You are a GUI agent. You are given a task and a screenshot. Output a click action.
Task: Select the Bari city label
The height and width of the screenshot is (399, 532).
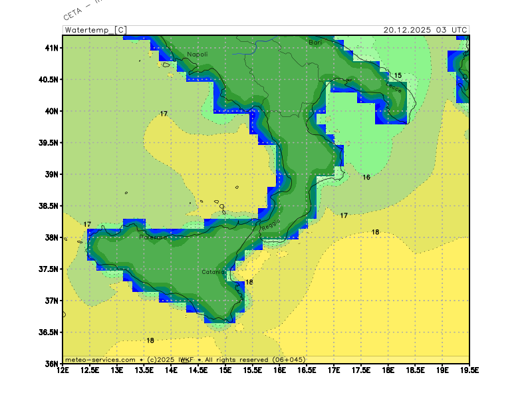pos(316,42)
